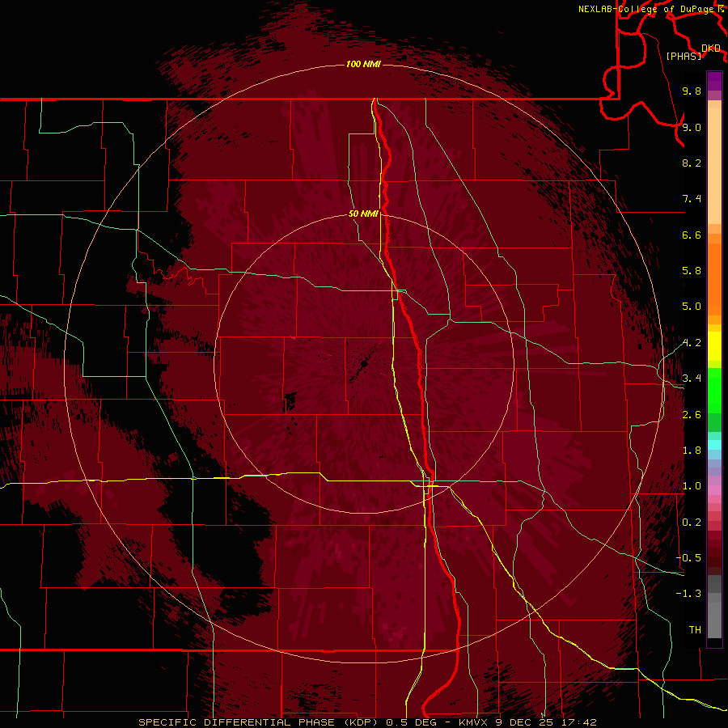Viewport: 728px width, 728px height.
Task: Click the bright green segment of the color bar
Action: [x=714, y=390]
